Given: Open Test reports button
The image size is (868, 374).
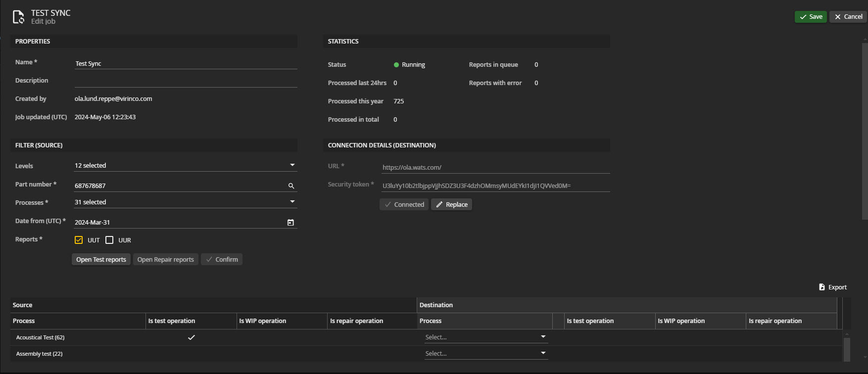Looking at the screenshot, I should click(x=101, y=260).
